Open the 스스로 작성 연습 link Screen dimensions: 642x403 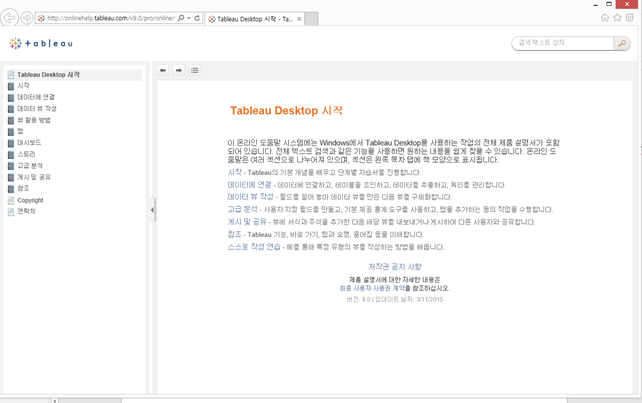point(254,247)
